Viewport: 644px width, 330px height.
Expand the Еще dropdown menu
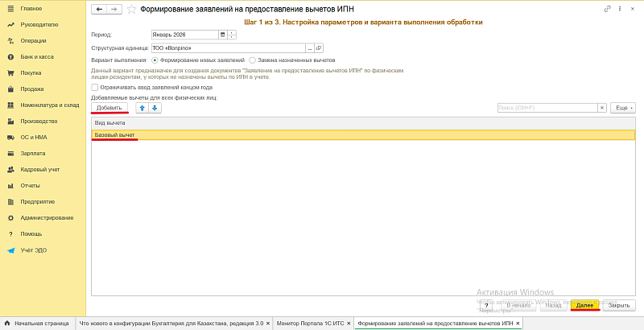(x=623, y=107)
